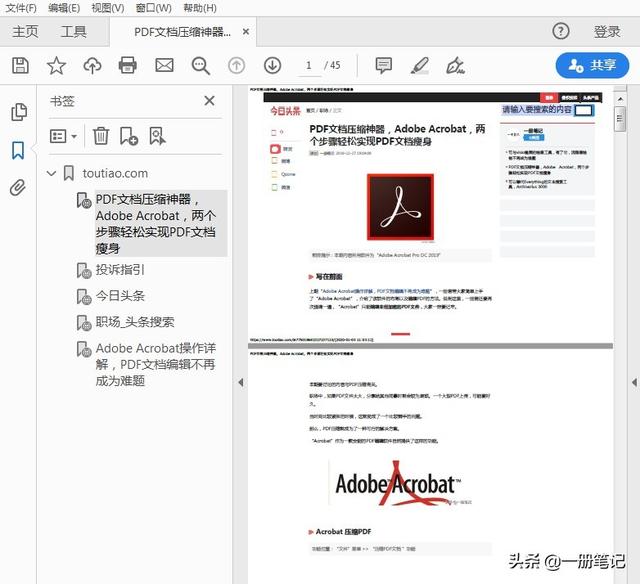This screenshot has height=584, width=640.
Task: Expand the right tools pane arrow
Action: click(x=634, y=382)
